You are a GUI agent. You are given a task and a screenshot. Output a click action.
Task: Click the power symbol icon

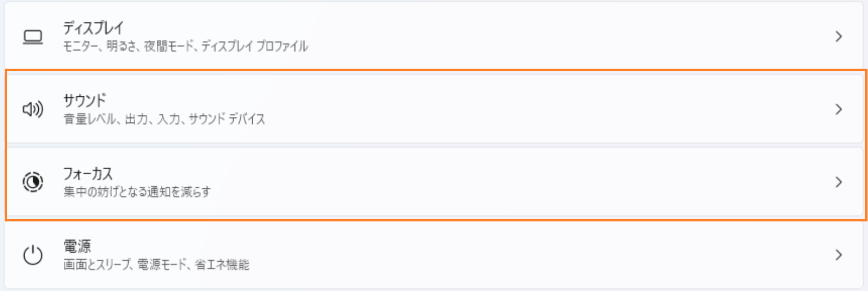(x=33, y=255)
